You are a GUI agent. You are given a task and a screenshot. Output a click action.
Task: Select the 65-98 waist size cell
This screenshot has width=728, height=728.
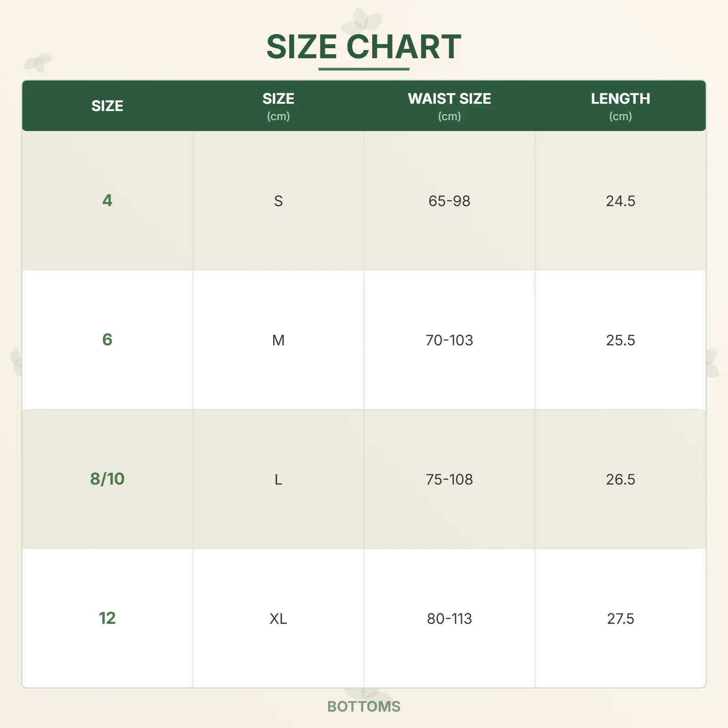[x=449, y=201]
